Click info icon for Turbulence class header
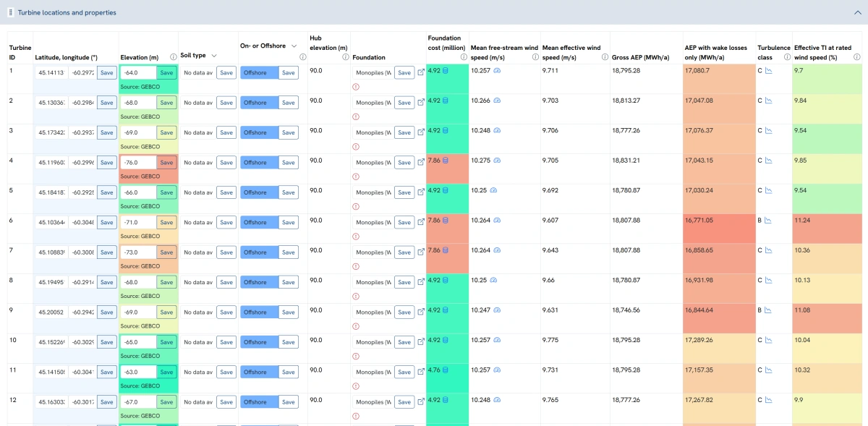Viewport: 868px width, 426px height. click(x=786, y=57)
